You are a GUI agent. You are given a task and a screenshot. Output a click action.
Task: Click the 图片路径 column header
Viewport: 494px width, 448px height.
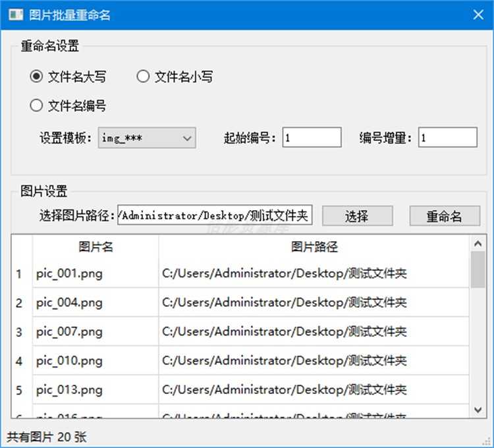[314, 246]
